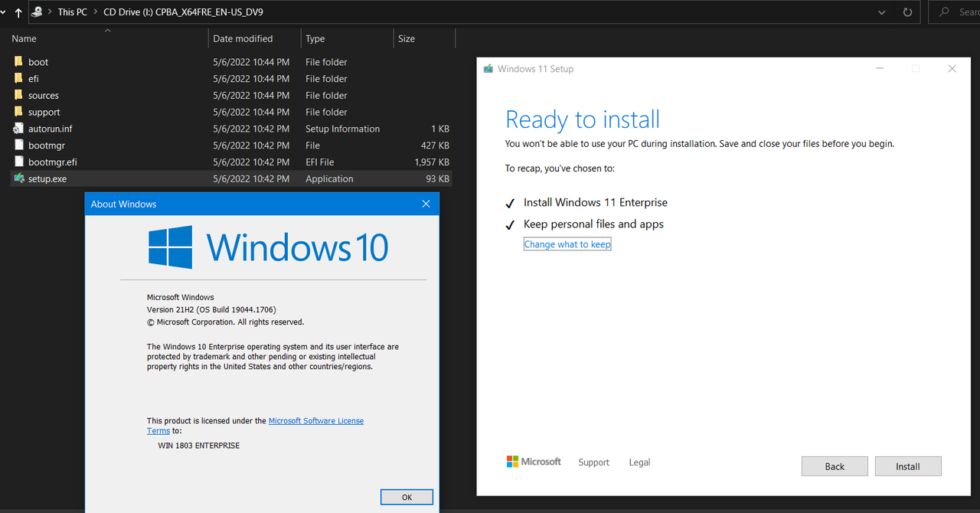This screenshot has height=513, width=980.
Task: Close the About Windows dialog
Action: pos(426,204)
